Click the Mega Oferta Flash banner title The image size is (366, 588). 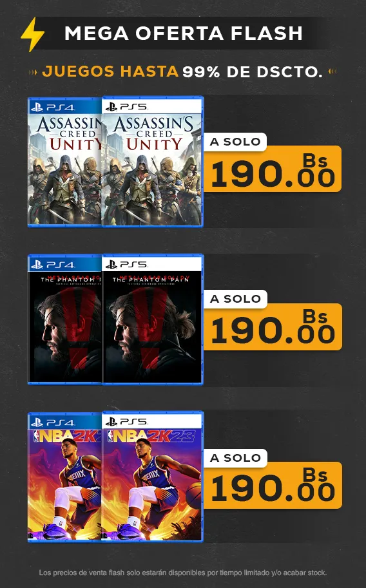[x=183, y=33]
